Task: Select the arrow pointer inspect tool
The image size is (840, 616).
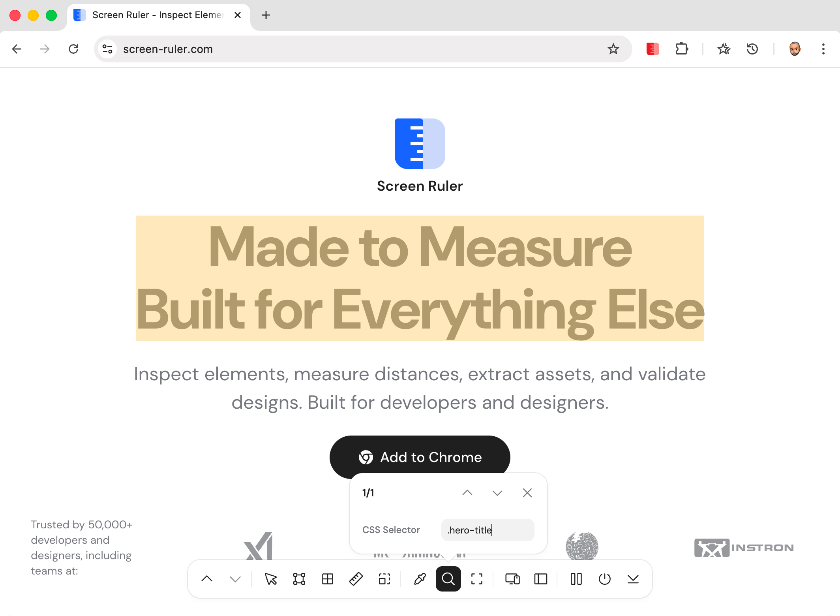Action: (x=271, y=579)
